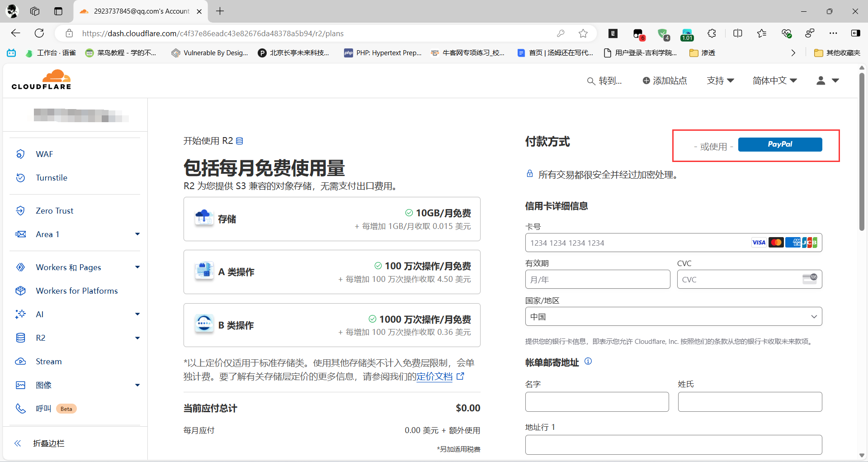This screenshot has height=462, width=868.
Task: Open the 北京长亭未来科技 bookmark
Action: click(294, 53)
